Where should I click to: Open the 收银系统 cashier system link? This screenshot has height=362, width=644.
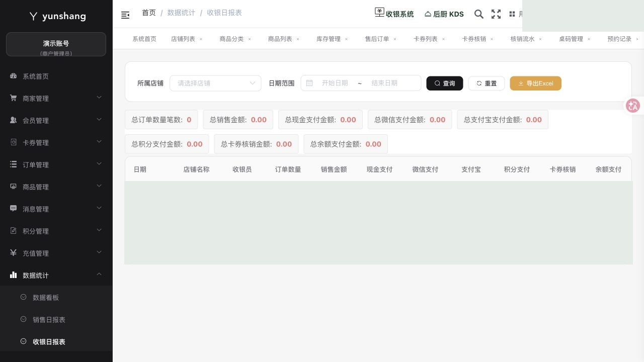click(x=394, y=14)
